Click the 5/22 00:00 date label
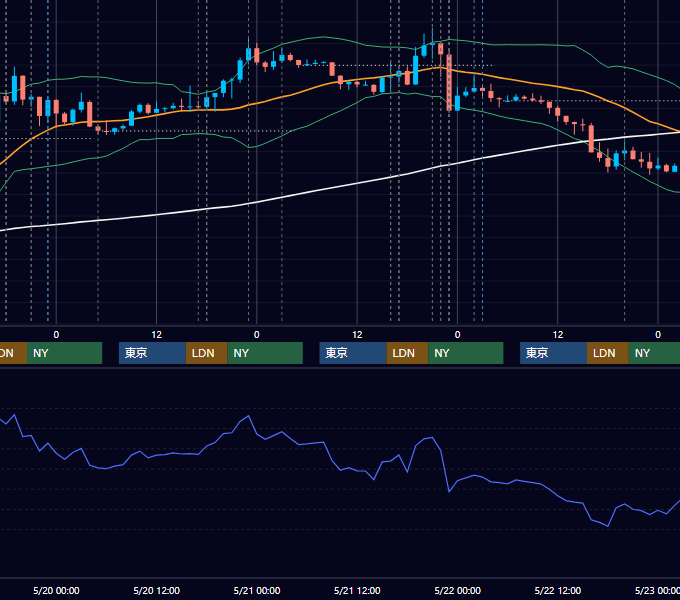The height and width of the screenshot is (600, 680). 458,590
